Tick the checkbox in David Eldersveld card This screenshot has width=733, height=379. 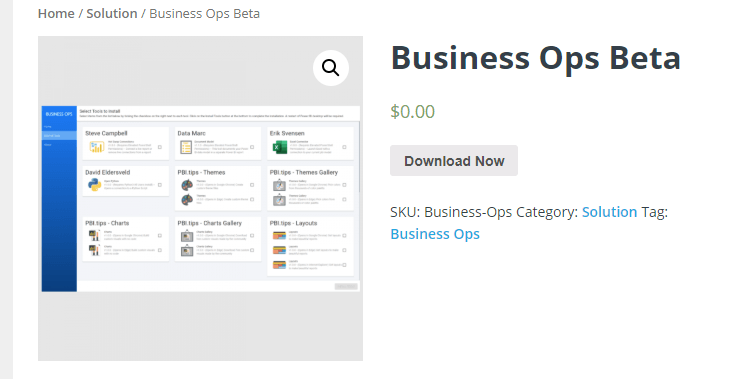160,185
